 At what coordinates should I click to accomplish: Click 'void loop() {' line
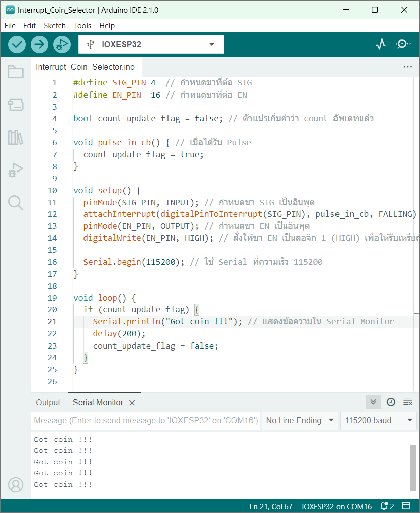click(105, 298)
